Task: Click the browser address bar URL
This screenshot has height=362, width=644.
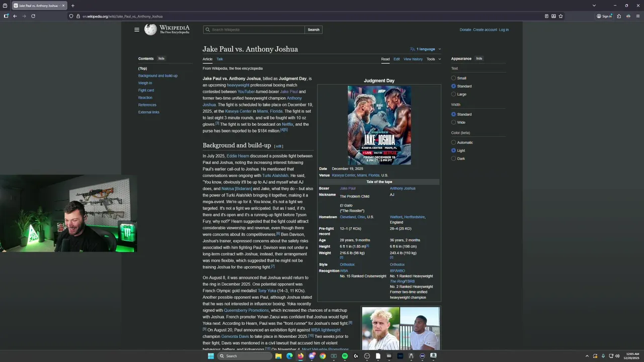Action: [x=122, y=16]
